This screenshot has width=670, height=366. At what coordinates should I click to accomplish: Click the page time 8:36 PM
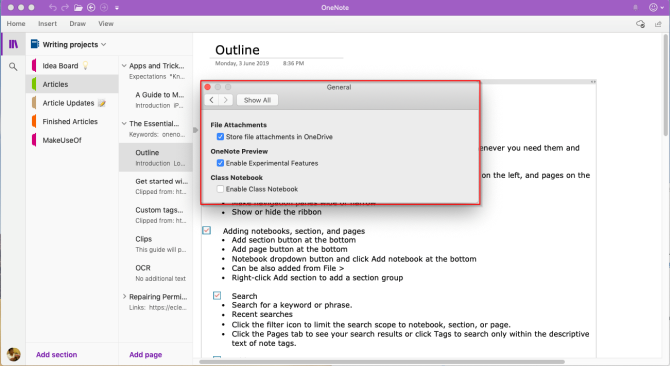[x=293, y=63]
